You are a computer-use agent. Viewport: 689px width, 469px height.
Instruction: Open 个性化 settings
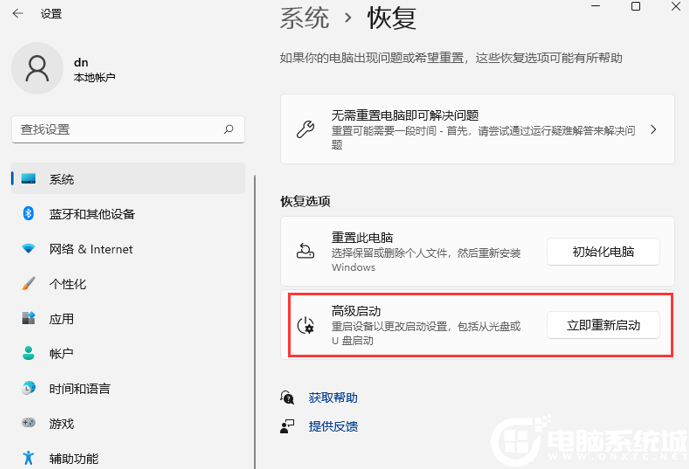pos(128,284)
